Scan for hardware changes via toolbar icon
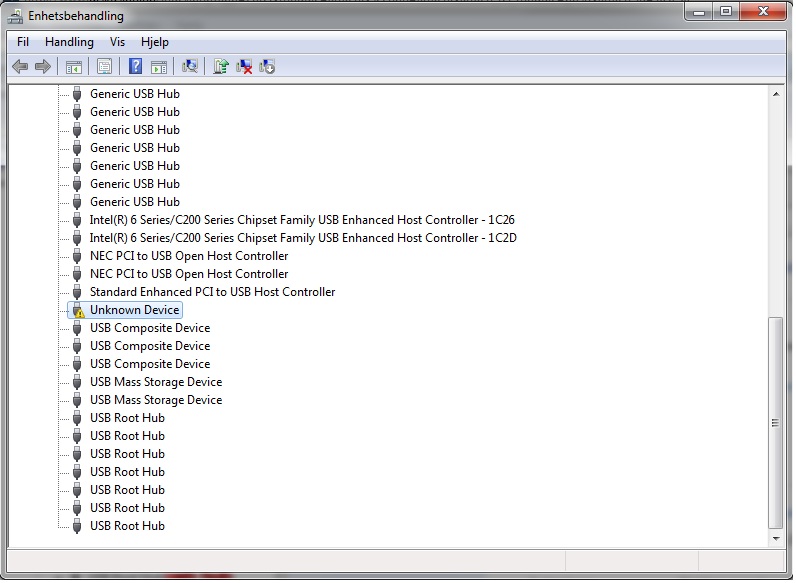Viewport: 796px width, 583px height. click(190, 67)
